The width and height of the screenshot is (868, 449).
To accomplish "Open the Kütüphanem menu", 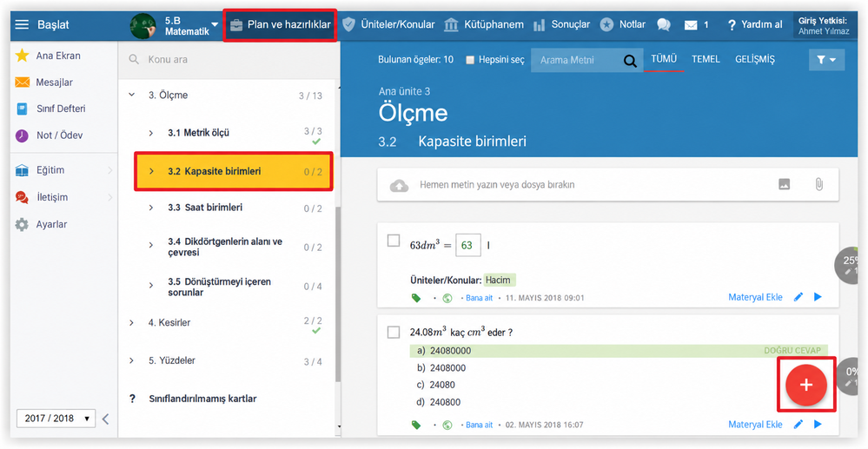I will 483,24.
